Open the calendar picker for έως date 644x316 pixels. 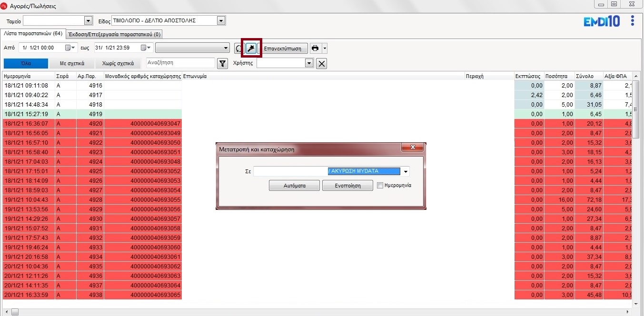pos(144,48)
